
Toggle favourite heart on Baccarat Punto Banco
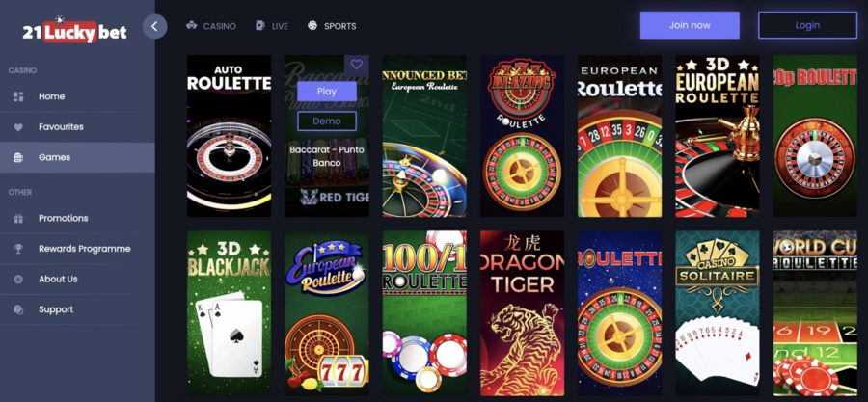(x=357, y=65)
